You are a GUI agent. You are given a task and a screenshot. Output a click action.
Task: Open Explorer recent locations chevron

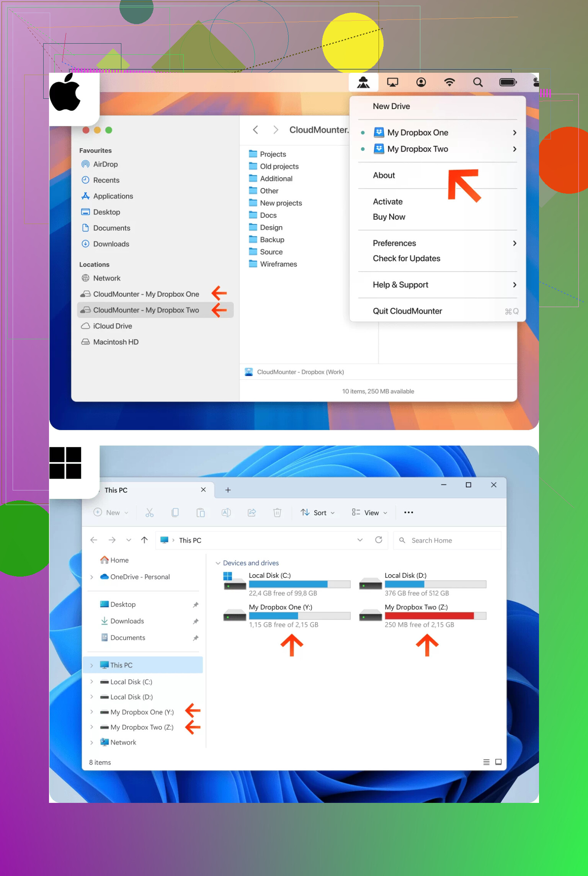pyautogui.click(x=129, y=540)
